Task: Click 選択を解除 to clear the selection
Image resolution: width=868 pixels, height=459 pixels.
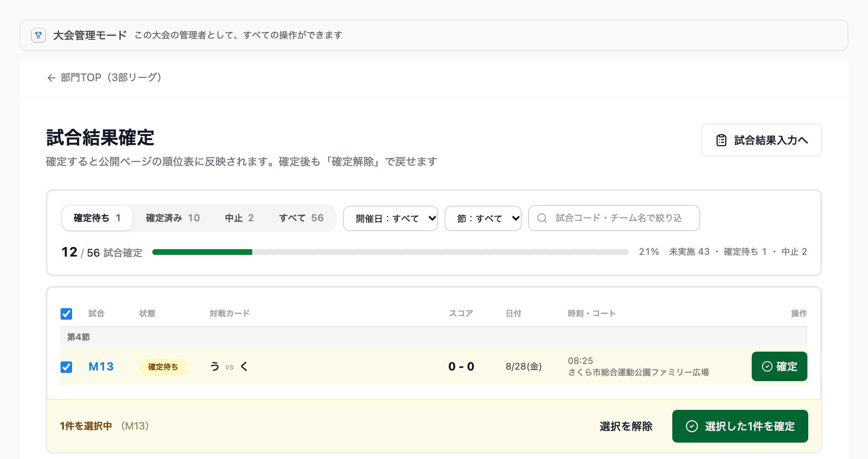Action: (626, 426)
